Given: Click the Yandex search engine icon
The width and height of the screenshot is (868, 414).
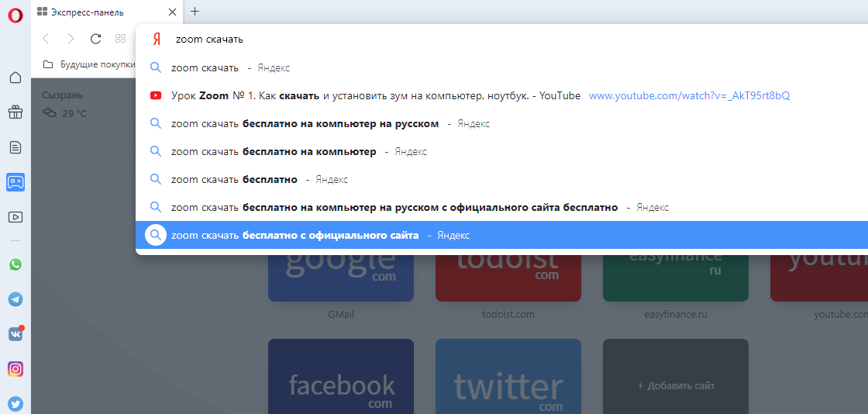Looking at the screenshot, I should pyautogui.click(x=157, y=40).
